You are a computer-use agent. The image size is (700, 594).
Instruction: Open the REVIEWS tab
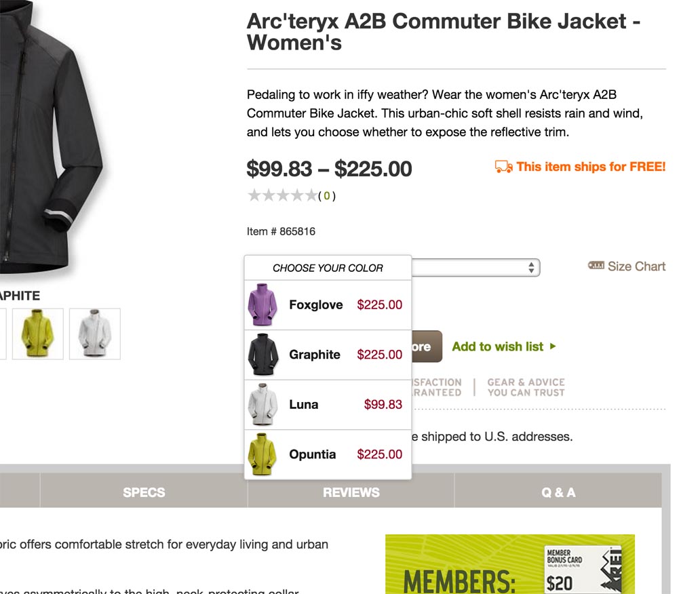click(x=351, y=492)
